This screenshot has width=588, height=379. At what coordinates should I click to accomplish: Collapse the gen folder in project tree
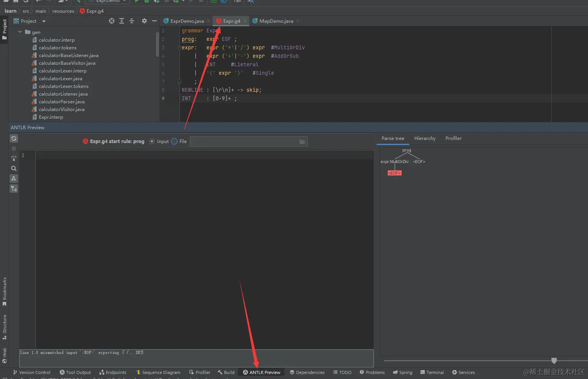(20, 32)
